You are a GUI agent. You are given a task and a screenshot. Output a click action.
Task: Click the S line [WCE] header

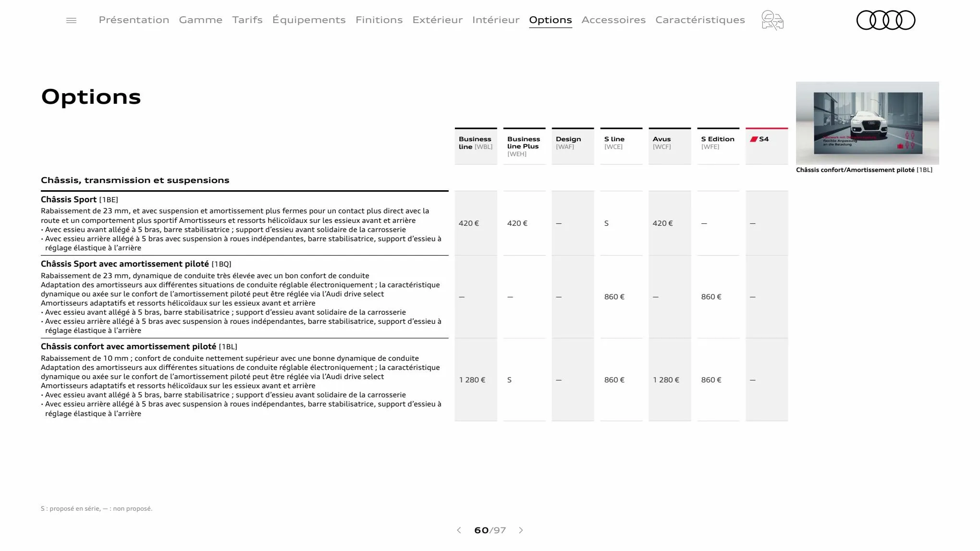(x=621, y=146)
